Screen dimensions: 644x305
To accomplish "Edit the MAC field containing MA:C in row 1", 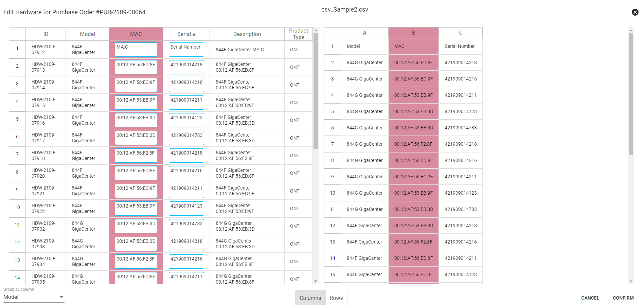I will click(136, 50).
